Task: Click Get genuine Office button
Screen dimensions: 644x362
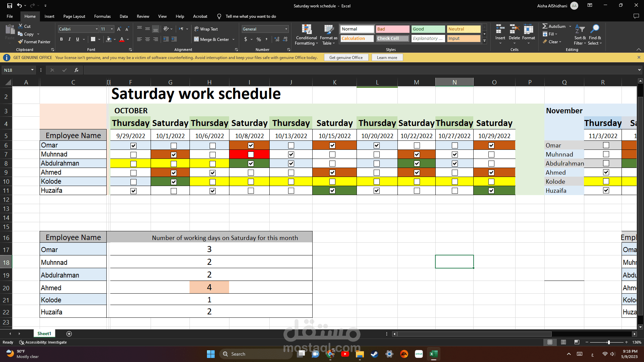Action: (x=346, y=58)
